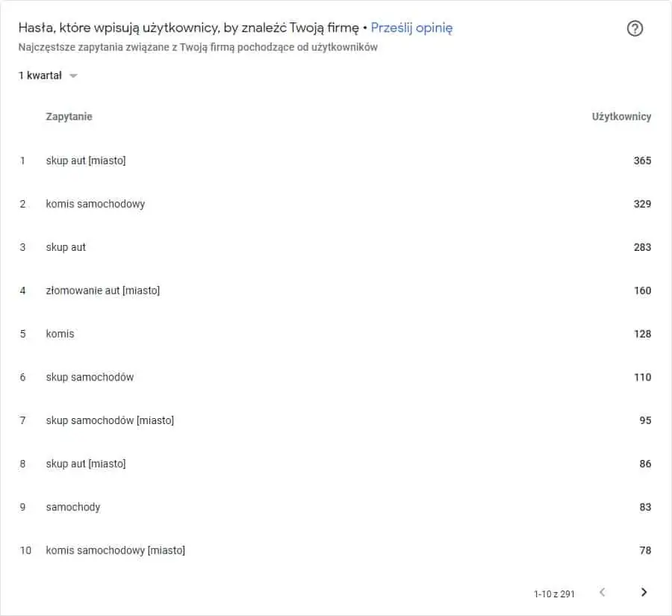Viewport: 672px width, 616px height.
Task: Click the previous page arrow
Action: (x=602, y=592)
